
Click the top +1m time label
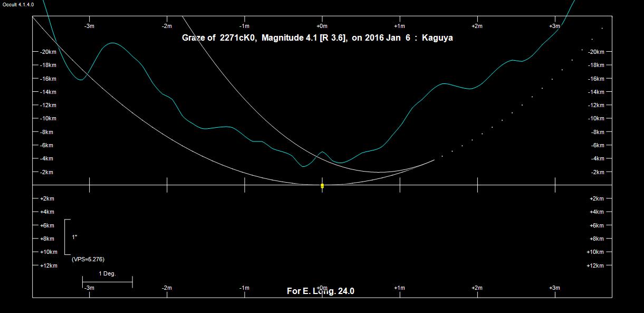(399, 26)
